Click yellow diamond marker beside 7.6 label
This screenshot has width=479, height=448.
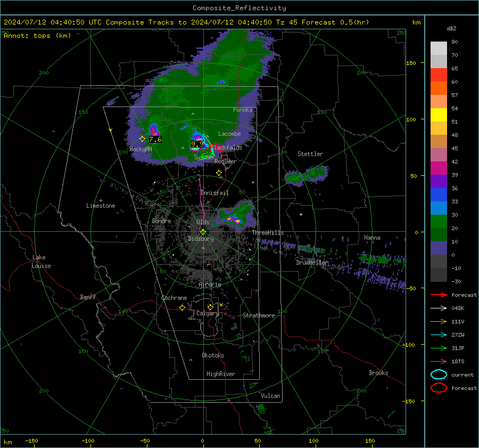tap(142, 139)
